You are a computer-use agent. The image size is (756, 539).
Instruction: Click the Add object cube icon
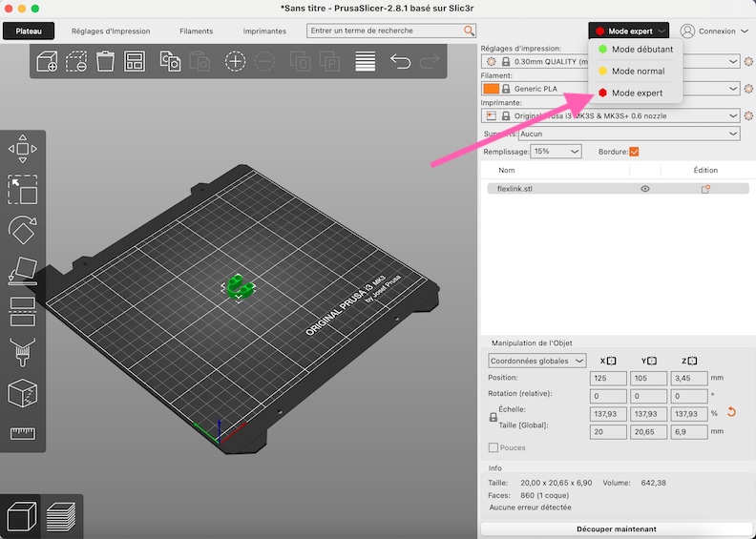click(47, 62)
